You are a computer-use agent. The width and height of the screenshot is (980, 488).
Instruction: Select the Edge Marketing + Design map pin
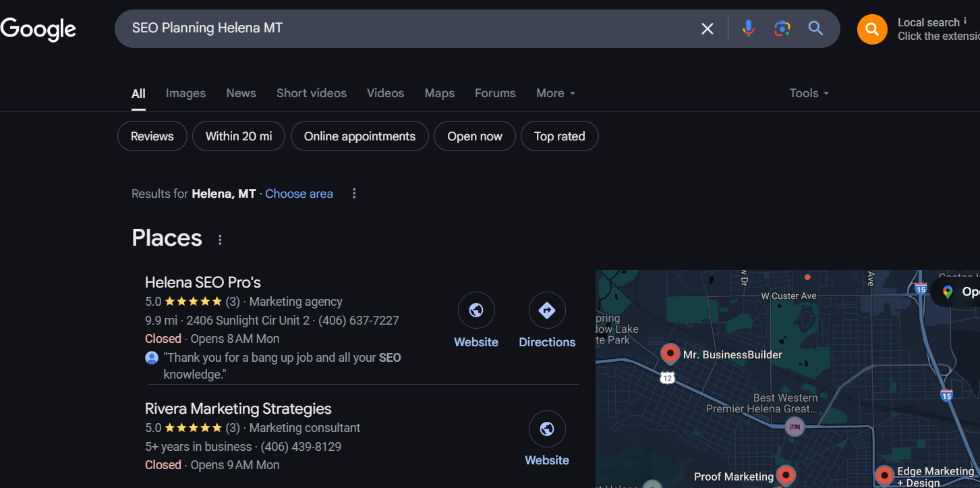click(x=884, y=475)
